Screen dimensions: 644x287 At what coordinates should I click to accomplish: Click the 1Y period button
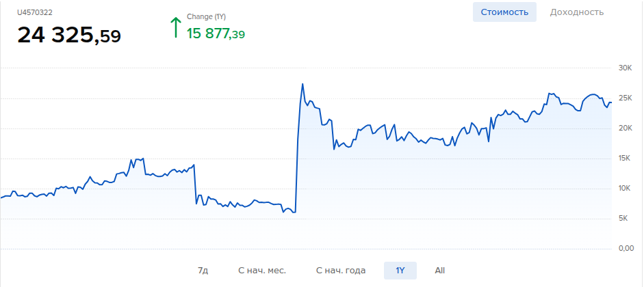point(400,271)
